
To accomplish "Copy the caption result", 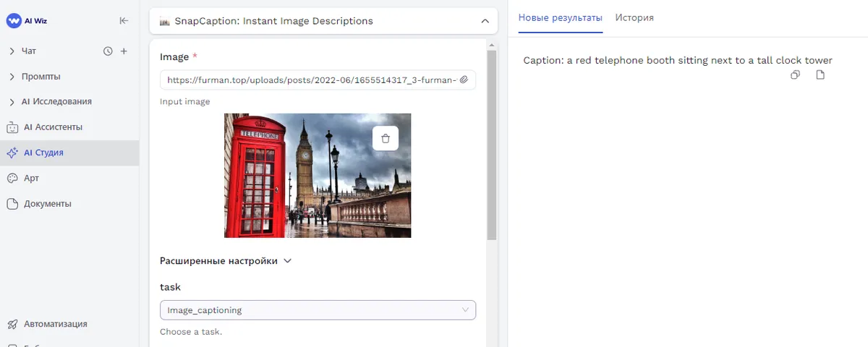I will pos(795,75).
